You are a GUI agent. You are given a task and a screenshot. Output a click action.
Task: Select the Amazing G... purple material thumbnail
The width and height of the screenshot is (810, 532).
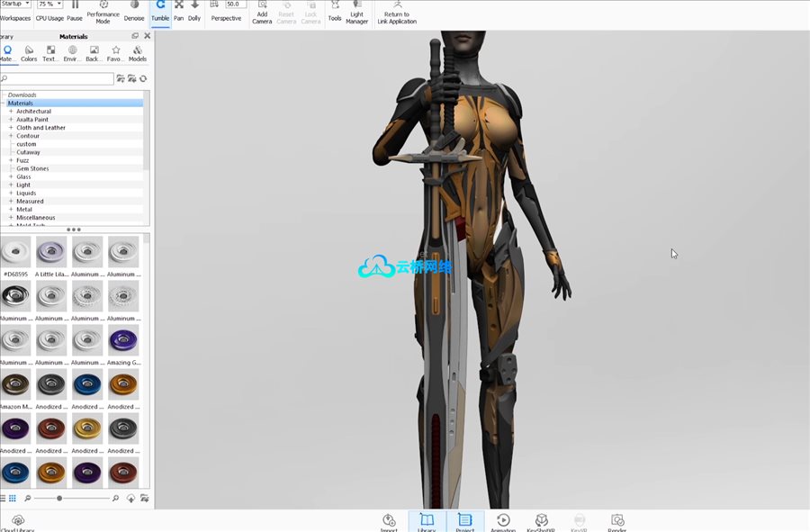tap(123, 340)
